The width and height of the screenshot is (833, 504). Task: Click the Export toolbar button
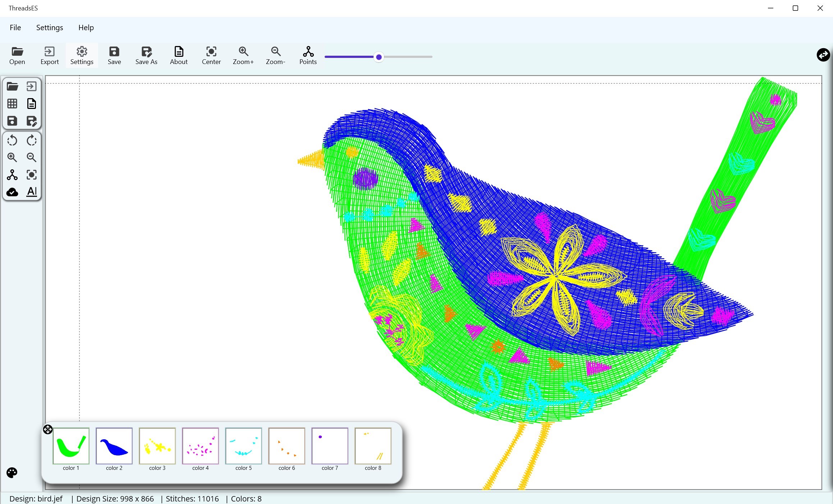click(50, 56)
